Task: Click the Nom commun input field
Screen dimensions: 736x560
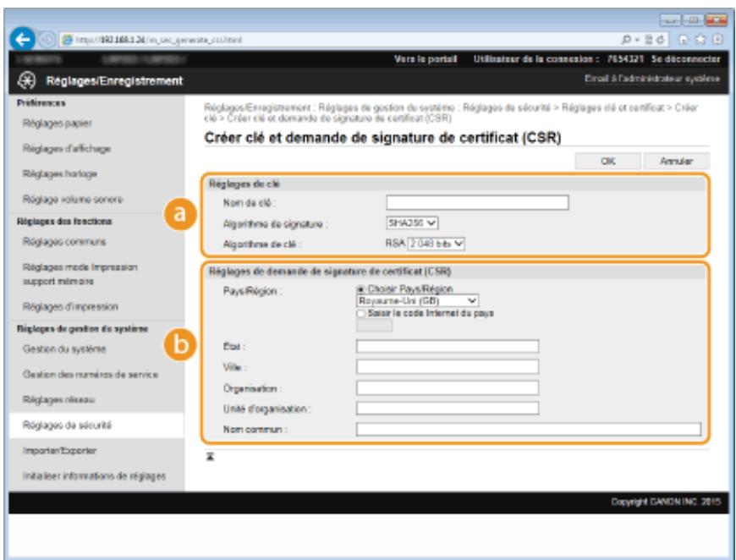Action: [x=529, y=429]
